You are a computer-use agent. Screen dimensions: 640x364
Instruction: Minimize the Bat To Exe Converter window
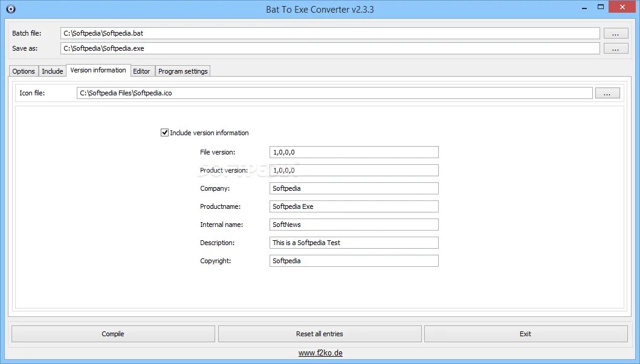click(584, 7)
